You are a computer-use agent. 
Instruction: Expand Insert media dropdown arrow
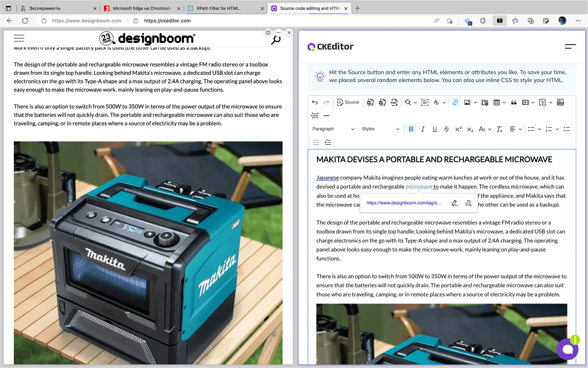(533, 102)
